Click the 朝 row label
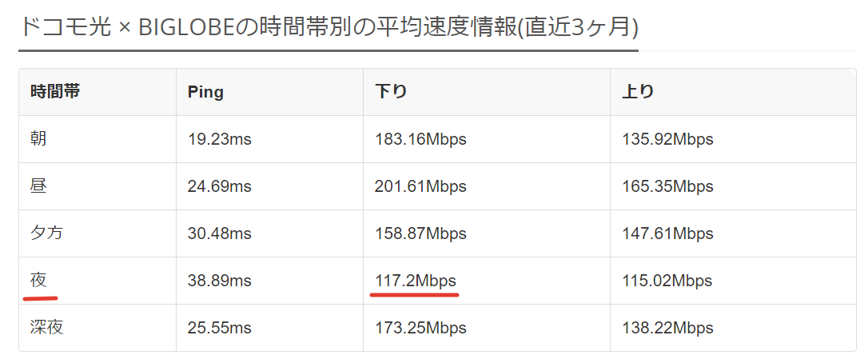The image size is (868, 363). 38,139
